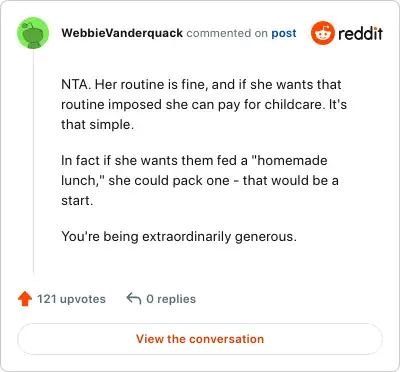The height and width of the screenshot is (372, 400).
Task: Click the text "that simple." in the first paragraph
Action: point(97,125)
